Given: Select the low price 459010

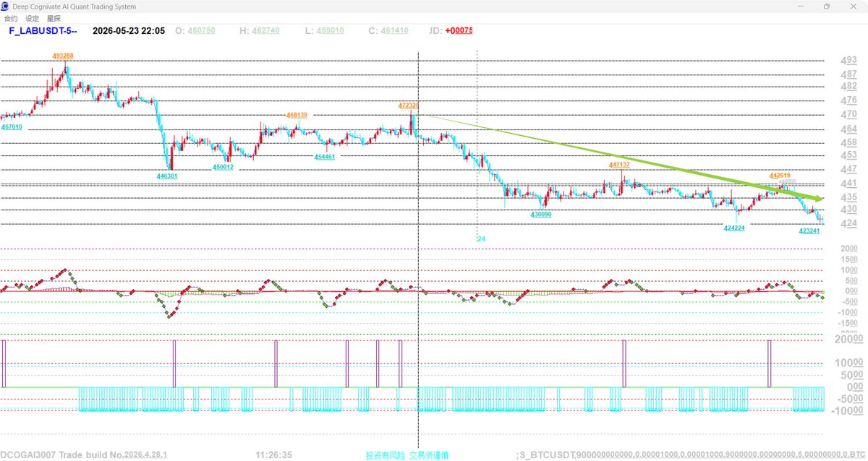Looking at the screenshot, I should [x=329, y=31].
